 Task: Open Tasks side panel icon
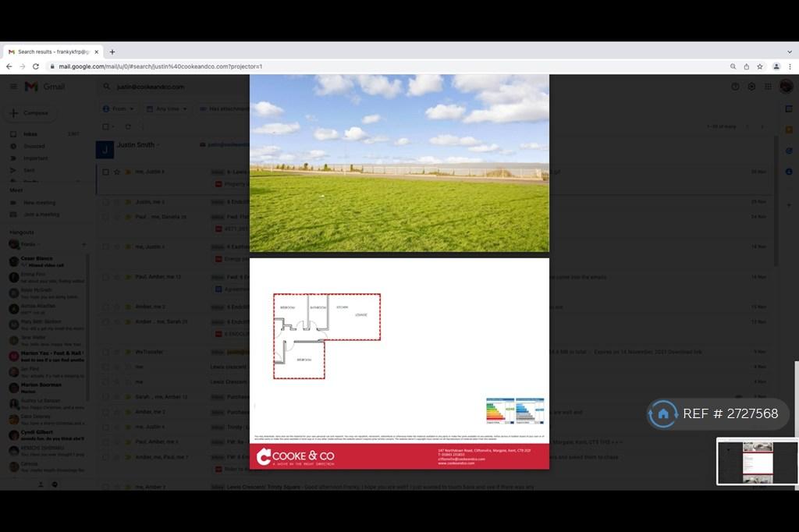pyautogui.click(x=789, y=151)
